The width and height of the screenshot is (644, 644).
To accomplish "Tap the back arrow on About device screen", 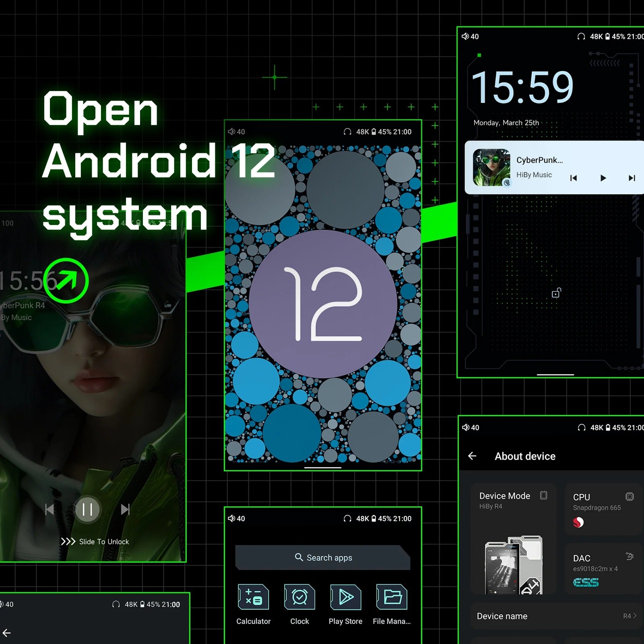I will coord(473,455).
